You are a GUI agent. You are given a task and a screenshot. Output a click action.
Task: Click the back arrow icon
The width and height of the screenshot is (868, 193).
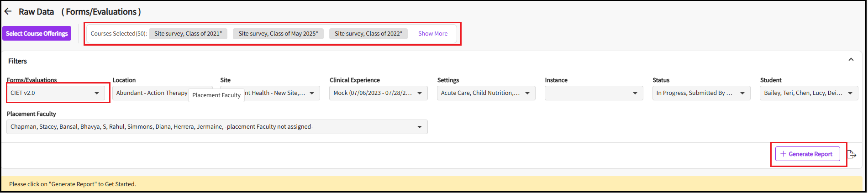click(x=8, y=11)
